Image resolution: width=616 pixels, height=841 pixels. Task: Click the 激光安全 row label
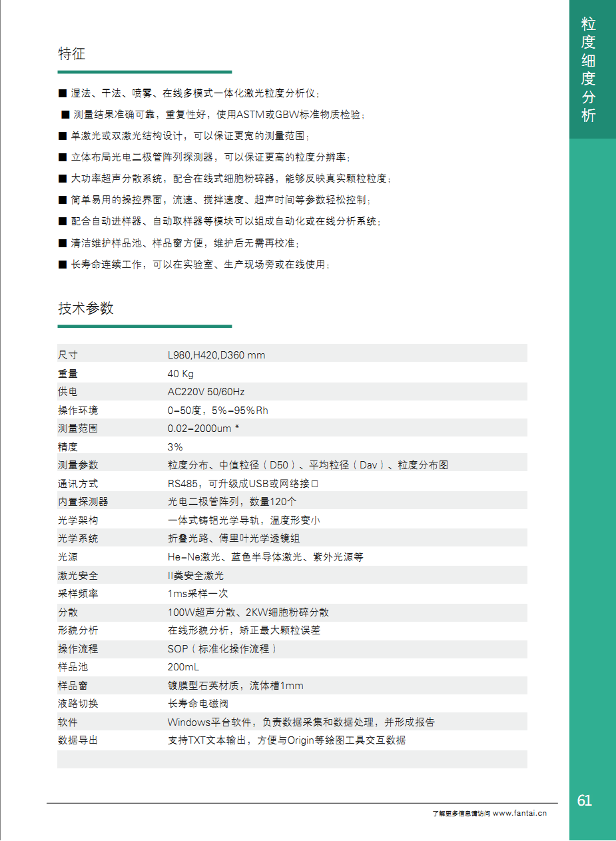(x=77, y=576)
